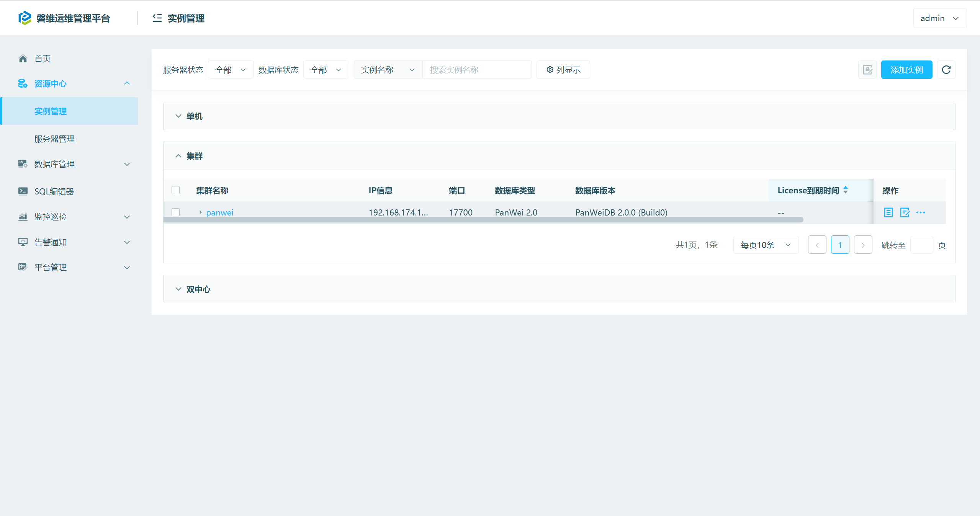Toggle the sidebar collapse icon
The height and width of the screenshot is (516, 980).
pyautogui.click(x=157, y=18)
